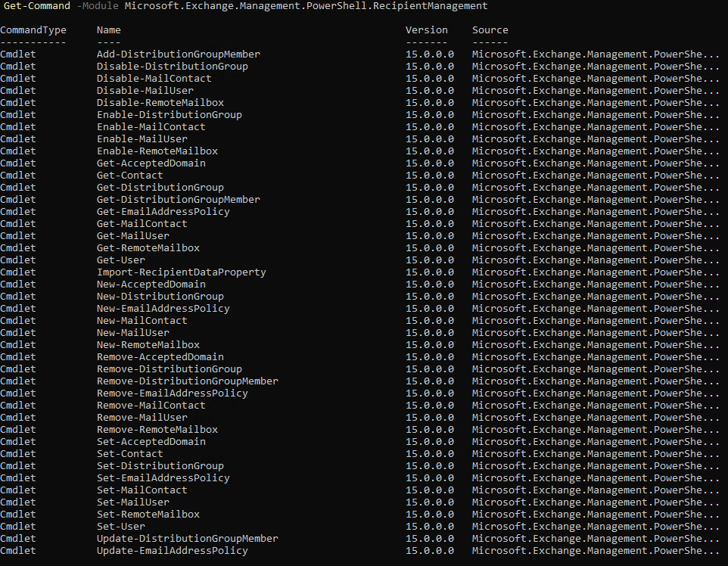Select the Get-Contact cmdlet

(x=130, y=175)
